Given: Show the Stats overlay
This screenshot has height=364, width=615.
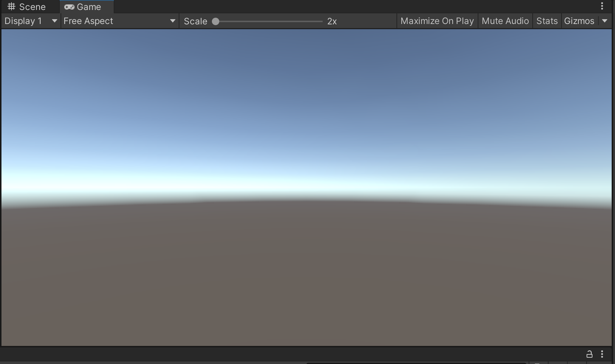Looking at the screenshot, I should tap(547, 21).
